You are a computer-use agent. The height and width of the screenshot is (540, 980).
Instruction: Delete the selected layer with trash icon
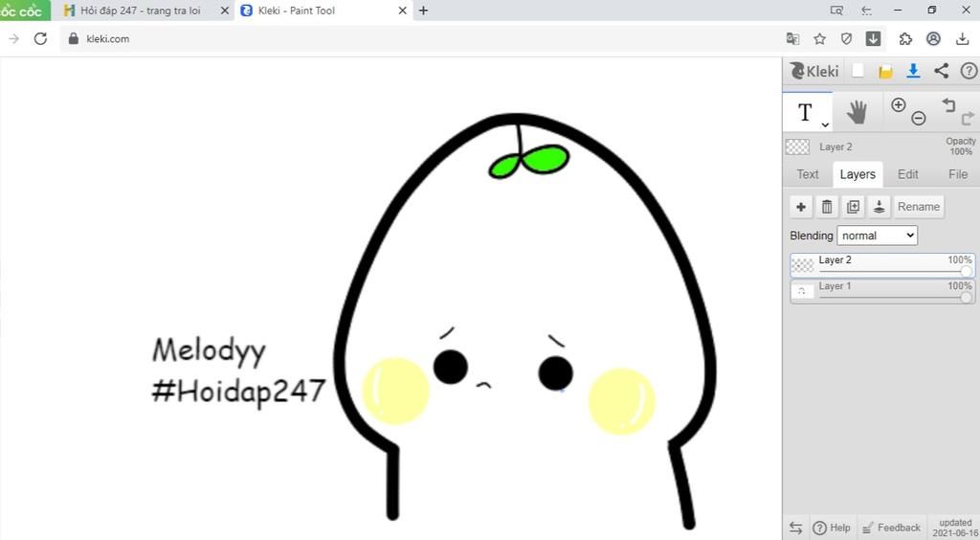tap(827, 207)
